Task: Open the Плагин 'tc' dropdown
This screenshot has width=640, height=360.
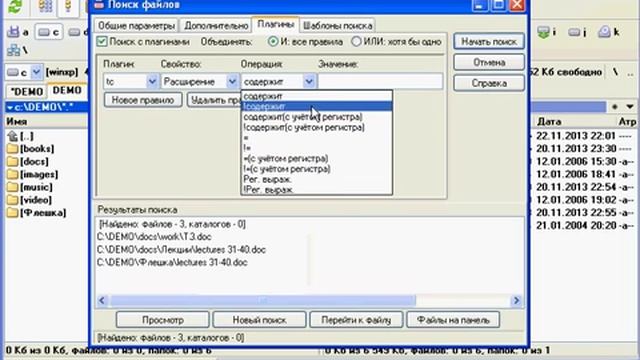Action: click(152, 82)
